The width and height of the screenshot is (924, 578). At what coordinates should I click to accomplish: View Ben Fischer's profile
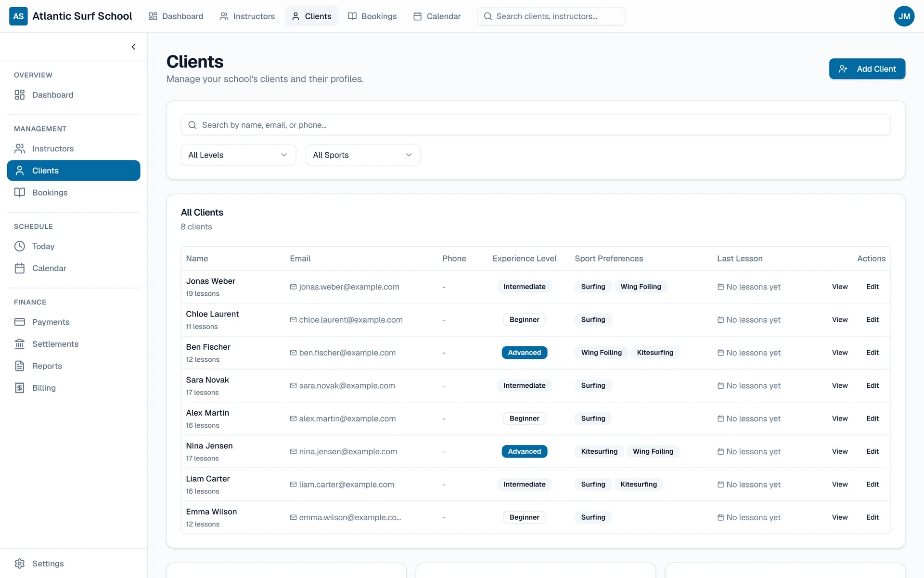tap(839, 353)
